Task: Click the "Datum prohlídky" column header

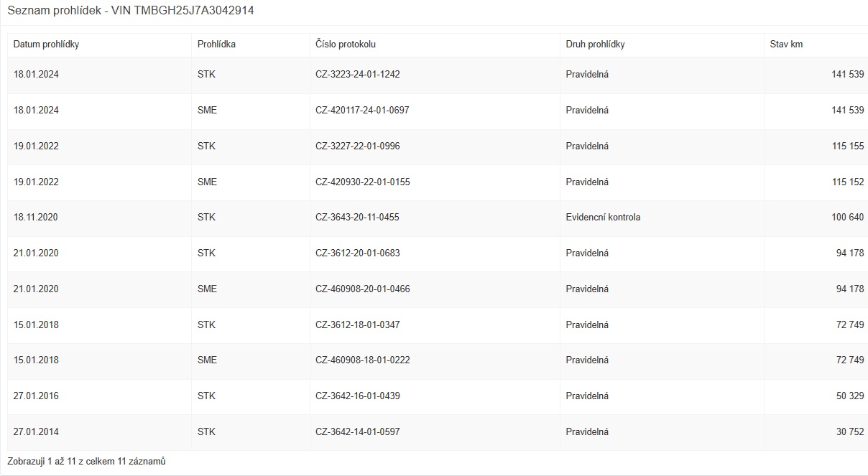Action: click(46, 45)
